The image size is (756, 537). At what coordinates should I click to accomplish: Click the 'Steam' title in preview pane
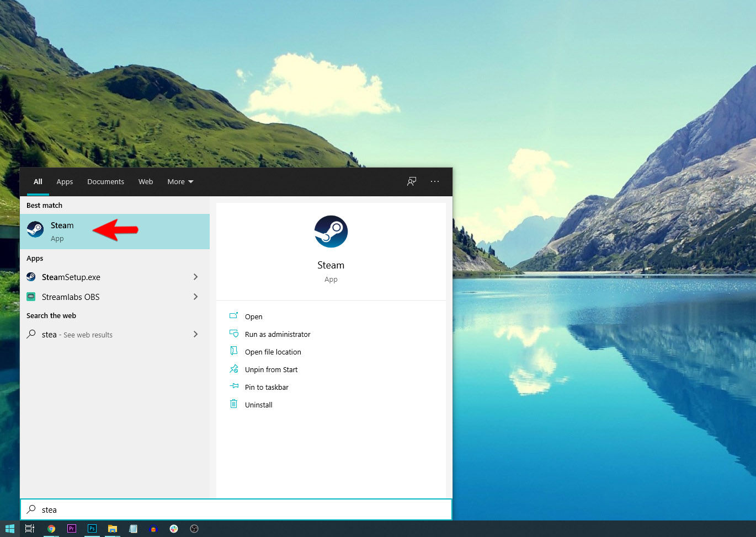coord(331,265)
